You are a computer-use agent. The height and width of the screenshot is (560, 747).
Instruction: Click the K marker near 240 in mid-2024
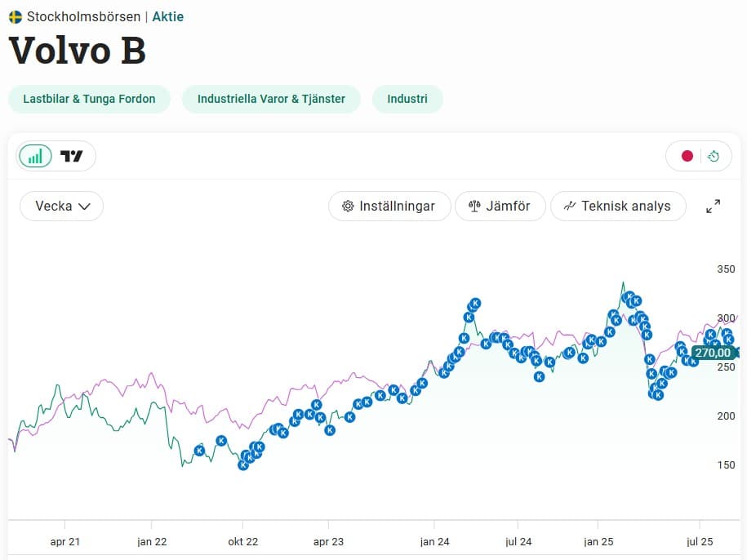[539, 376]
